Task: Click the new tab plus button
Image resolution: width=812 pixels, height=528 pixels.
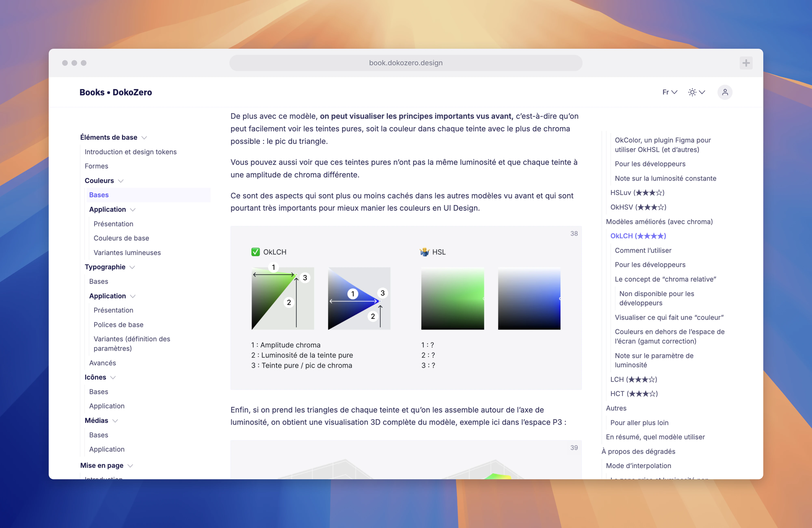Action: 746,63
